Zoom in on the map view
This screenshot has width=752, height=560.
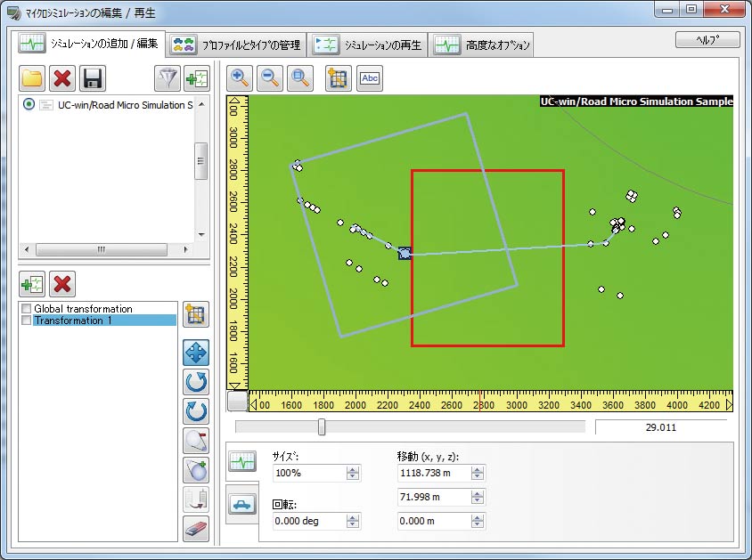point(240,78)
